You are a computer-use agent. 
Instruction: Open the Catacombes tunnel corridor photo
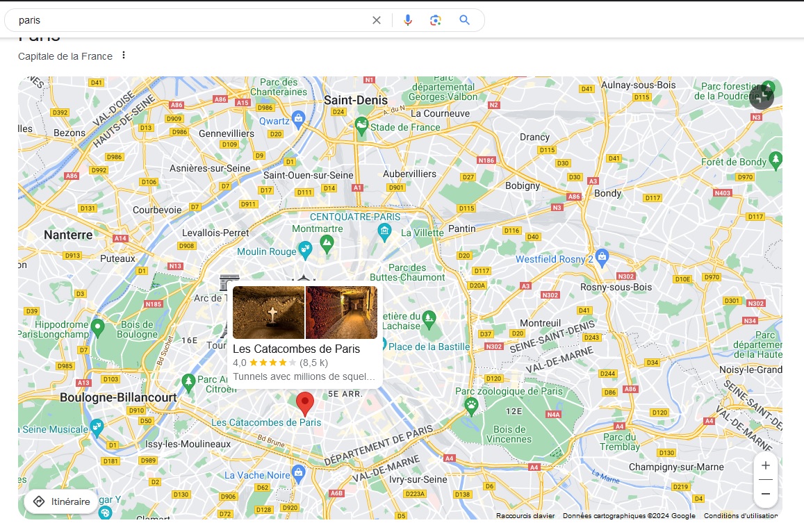pos(342,313)
